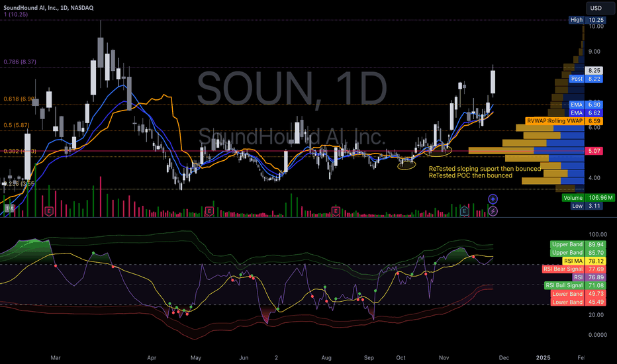Click the Jun label on time axis

244,357
